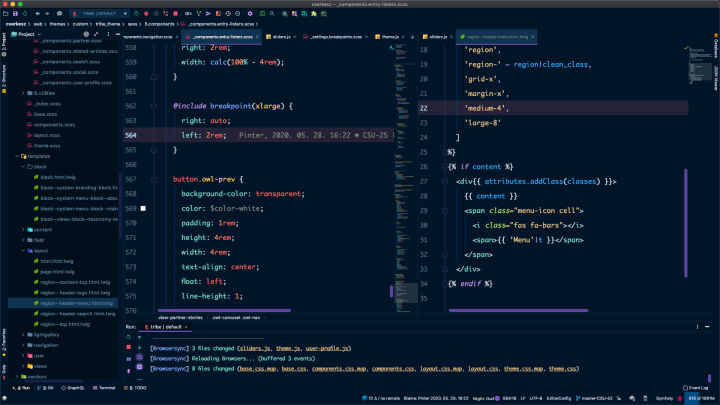Viewport: 720px width, 405px height.
Task: Navigate forward with the right arrow icon
Action: 47,14
